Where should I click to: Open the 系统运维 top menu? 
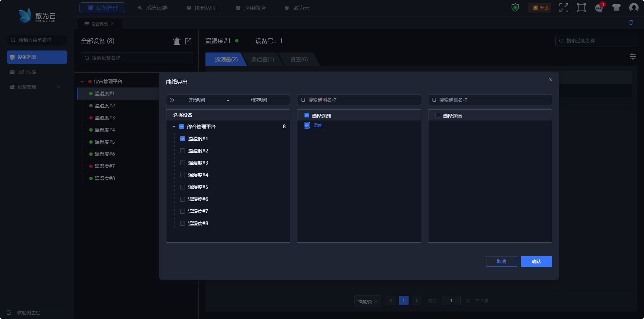152,8
